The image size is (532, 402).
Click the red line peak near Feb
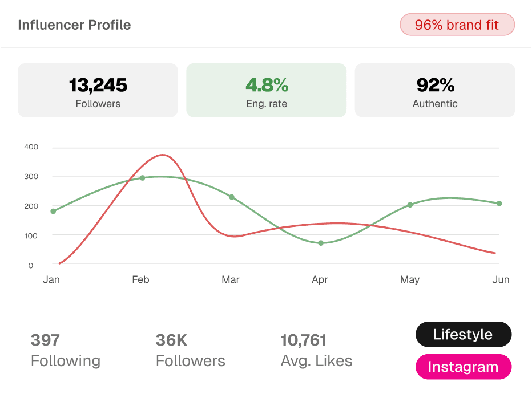pyautogui.click(x=163, y=155)
